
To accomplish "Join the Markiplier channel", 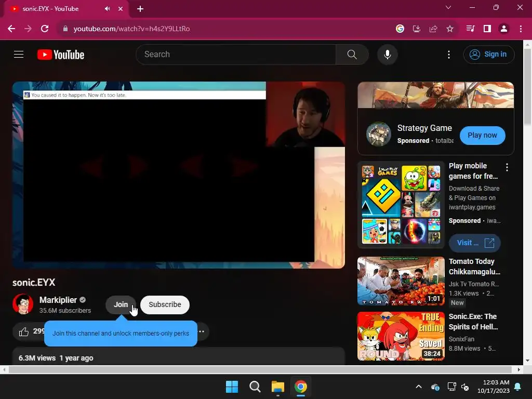I will pos(121,304).
